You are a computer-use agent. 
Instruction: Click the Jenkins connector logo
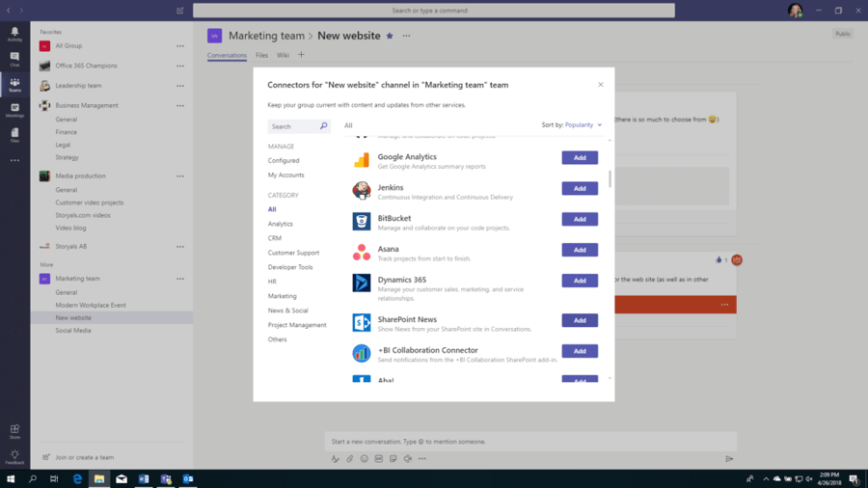(x=362, y=190)
